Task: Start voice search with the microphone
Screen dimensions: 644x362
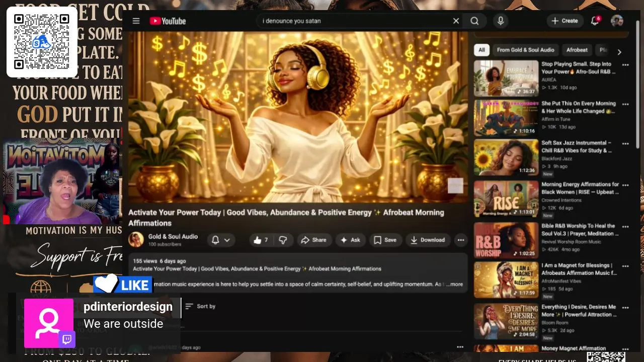Action: point(500,21)
